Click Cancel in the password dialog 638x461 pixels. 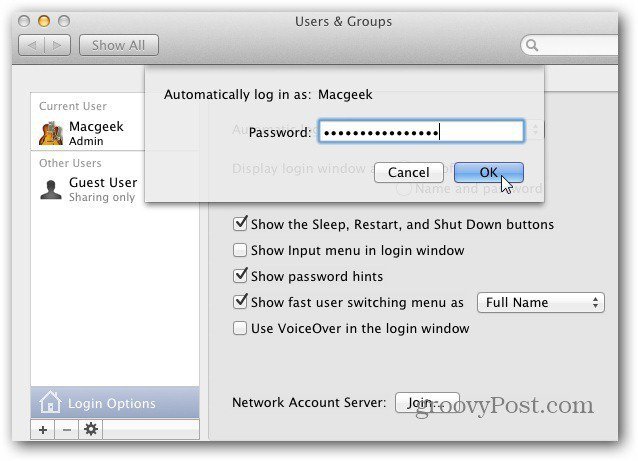click(x=409, y=173)
